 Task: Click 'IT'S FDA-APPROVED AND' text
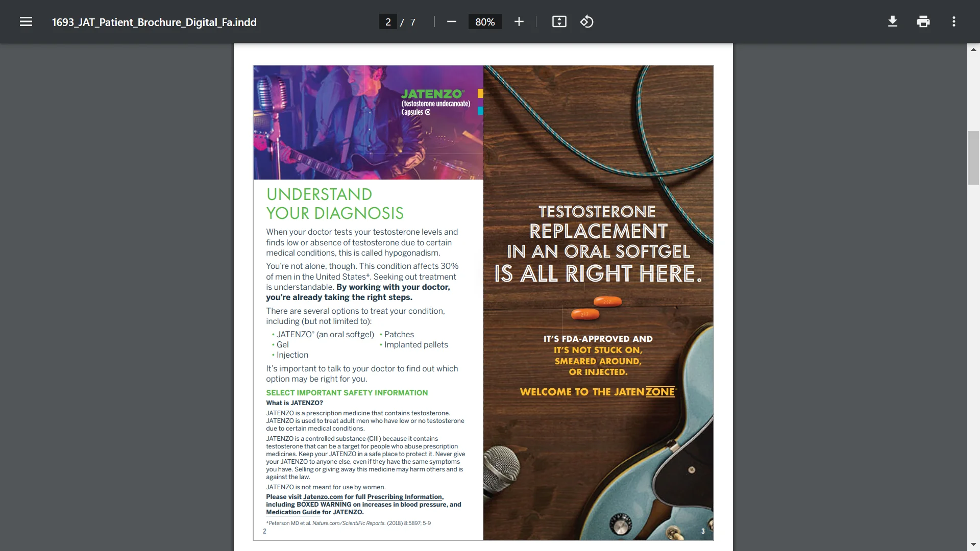pos(598,339)
